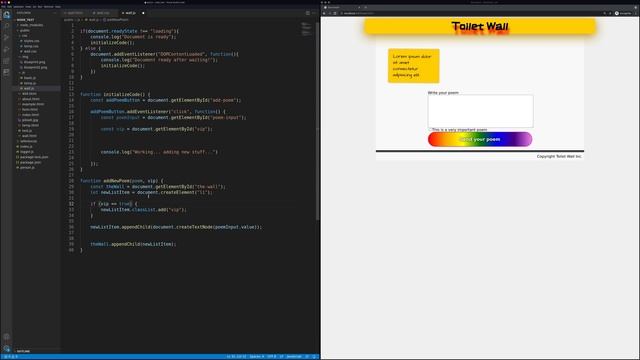Open the editor more actions ellipsis
Image resolution: width=640 pixels, height=360 pixels.
[x=314, y=13]
